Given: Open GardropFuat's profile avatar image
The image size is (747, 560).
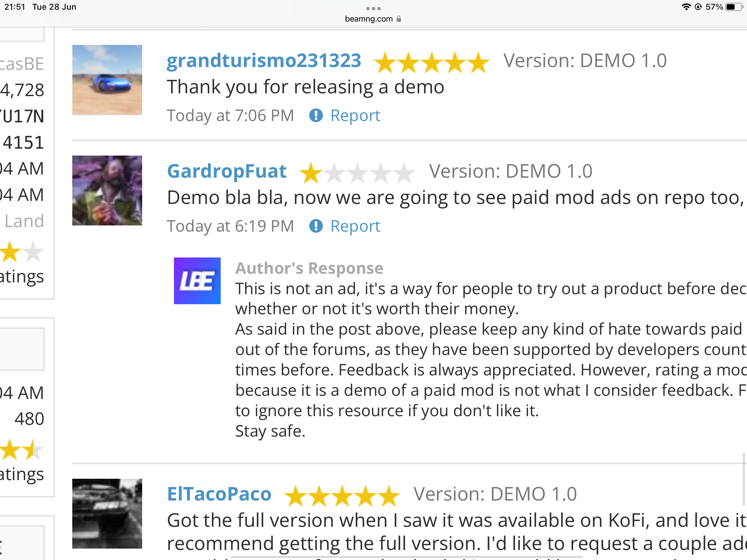Looking at the screenshot, I should pos(107,190).
